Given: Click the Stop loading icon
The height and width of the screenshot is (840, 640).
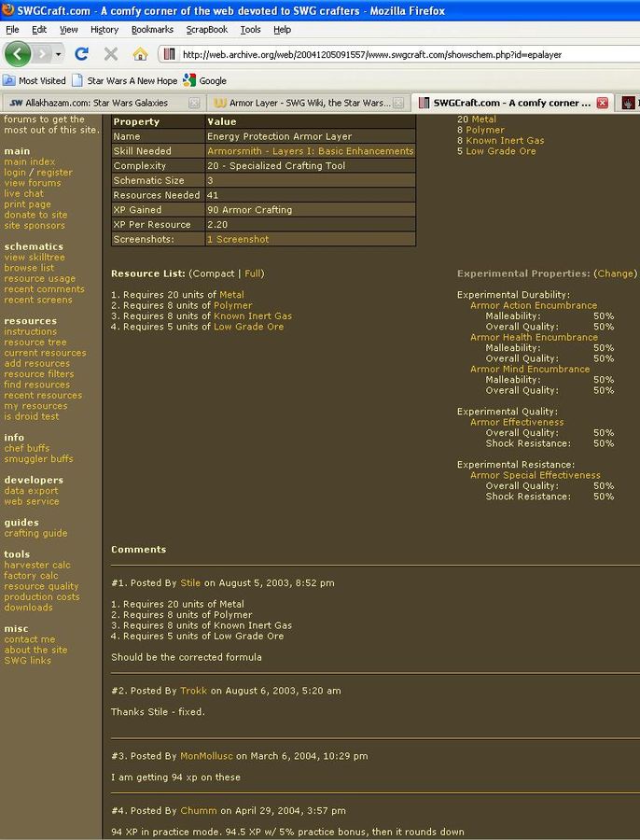Looking at the screenshot, I should (x=111, y=54).
